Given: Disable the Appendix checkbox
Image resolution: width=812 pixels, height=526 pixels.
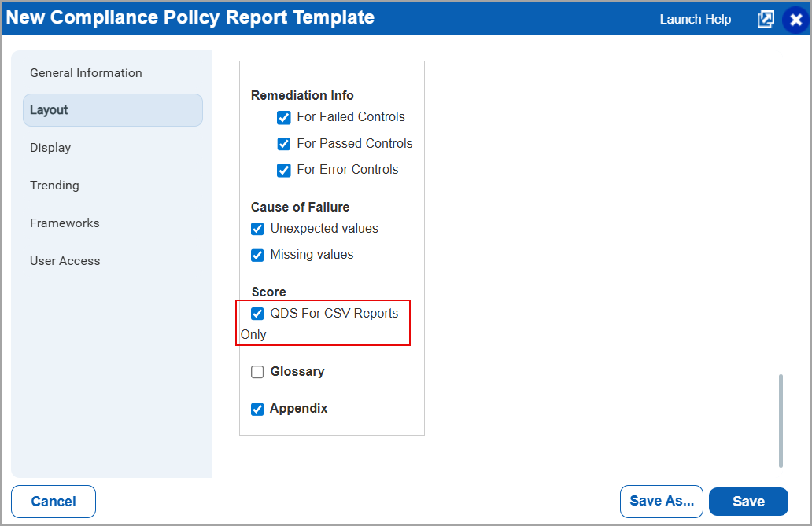Looking at the screenshot, I should (x=257, y=408).
